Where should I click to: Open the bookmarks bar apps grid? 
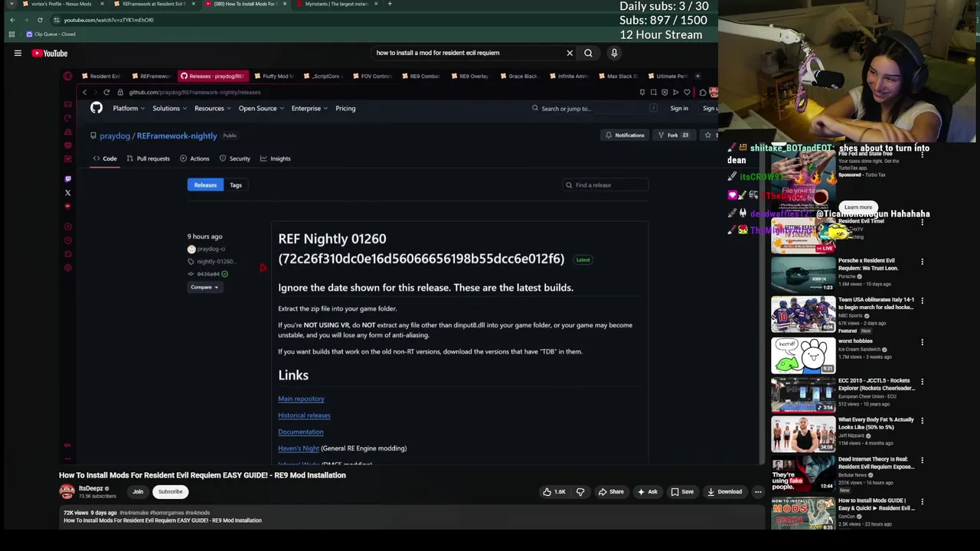pos(11,34)
